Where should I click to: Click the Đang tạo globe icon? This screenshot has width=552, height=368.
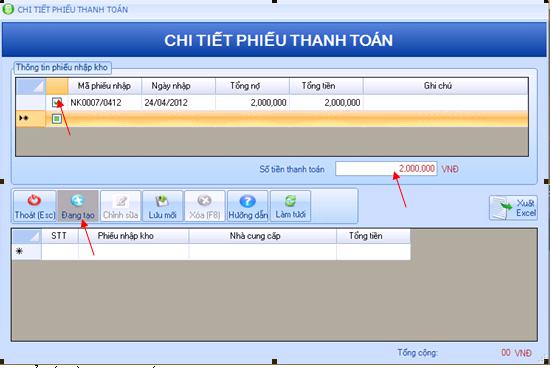point(77,200)
